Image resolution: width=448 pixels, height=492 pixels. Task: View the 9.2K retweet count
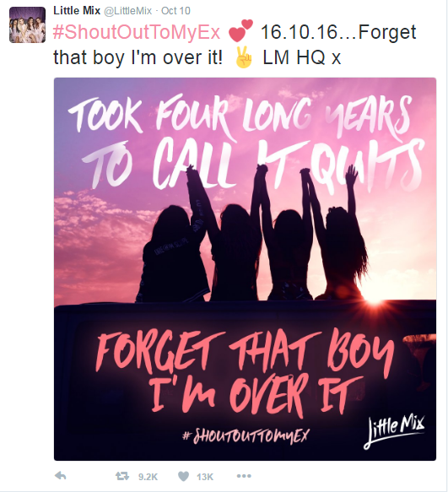coord(148,477)
